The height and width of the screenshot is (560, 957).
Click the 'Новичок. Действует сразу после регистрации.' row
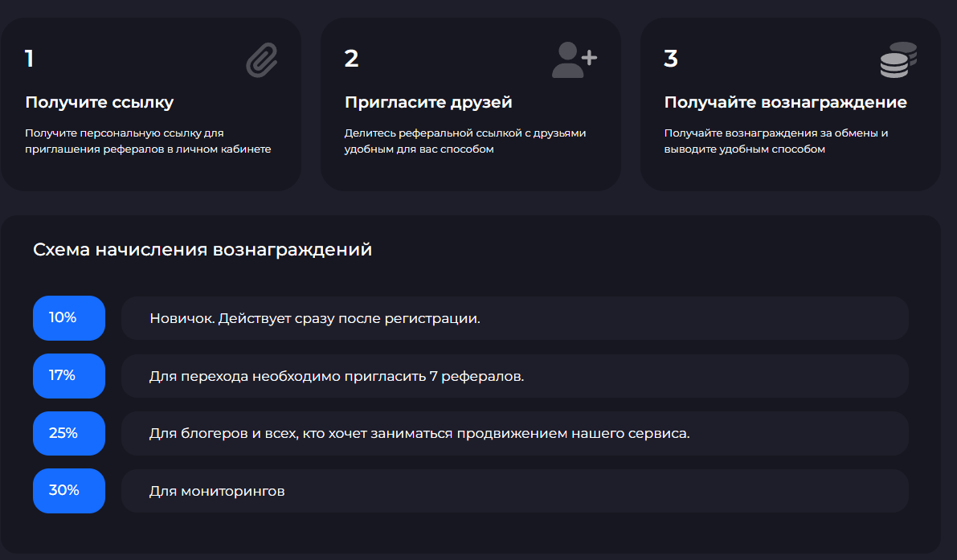point(515,318)
